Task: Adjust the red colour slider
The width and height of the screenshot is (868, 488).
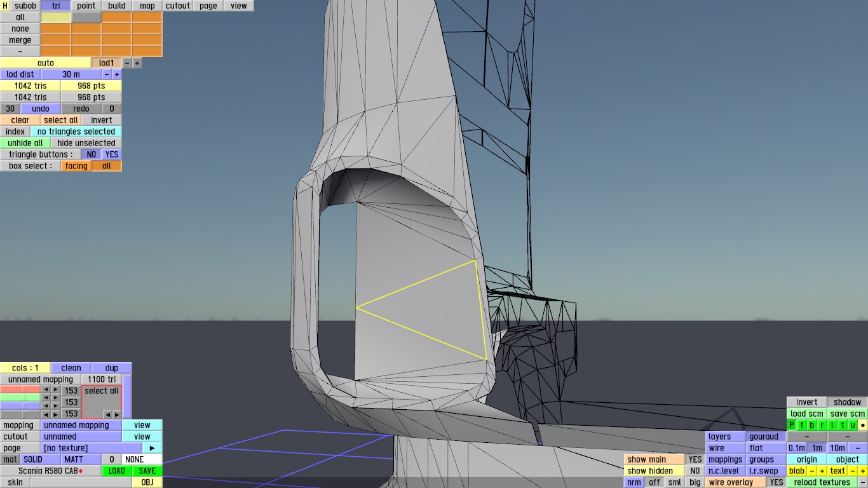Action: click(x=20, y=390)
